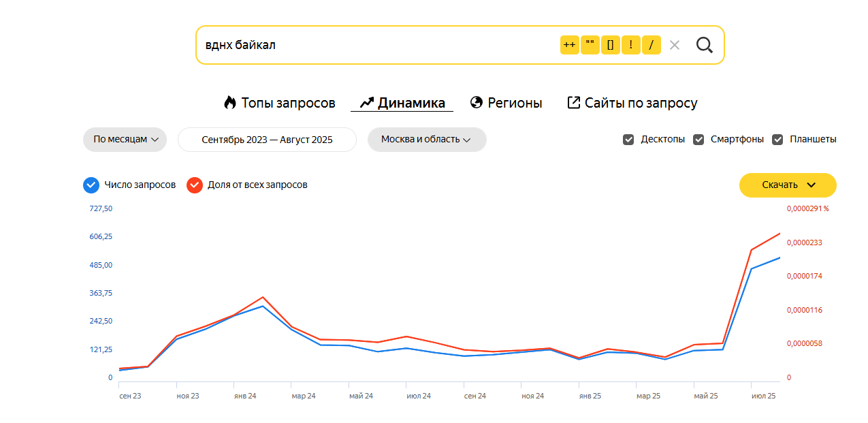This screenshot has height=423, width=868.
Task: Click the slash operator button
Action: pos(651,45)
